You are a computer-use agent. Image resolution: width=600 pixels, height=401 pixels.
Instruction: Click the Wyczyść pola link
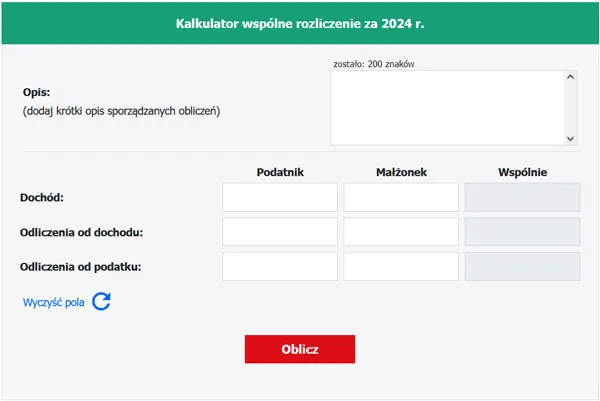click(x=54, y=302)
